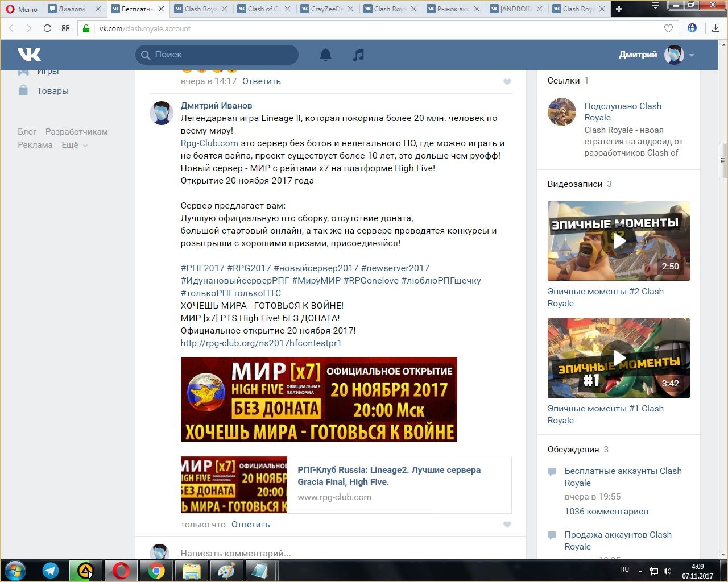Show hidden system tray icons
Image resolution: width=728 pixels, height=582 pixels.
click(640, 571)
